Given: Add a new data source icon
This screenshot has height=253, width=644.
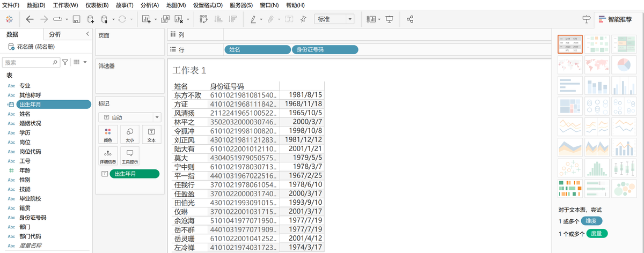Looking at the screenshot, I should pos(91,19).
